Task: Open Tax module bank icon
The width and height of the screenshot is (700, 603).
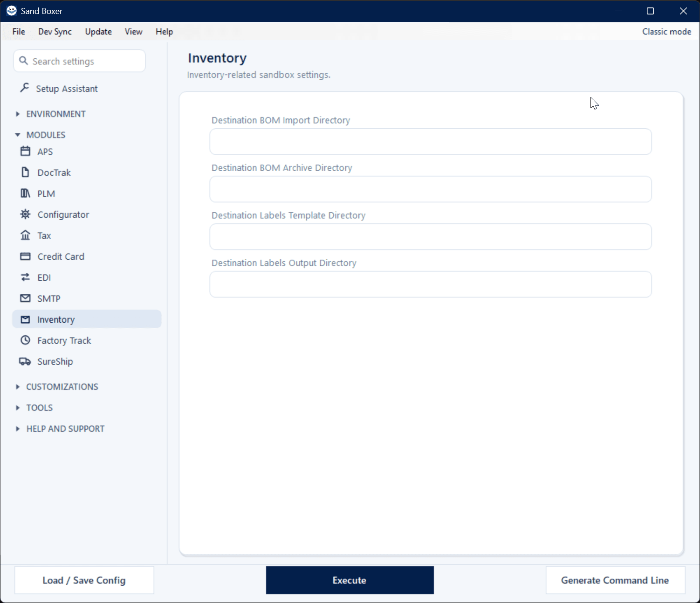Action: tap(25, 235)
